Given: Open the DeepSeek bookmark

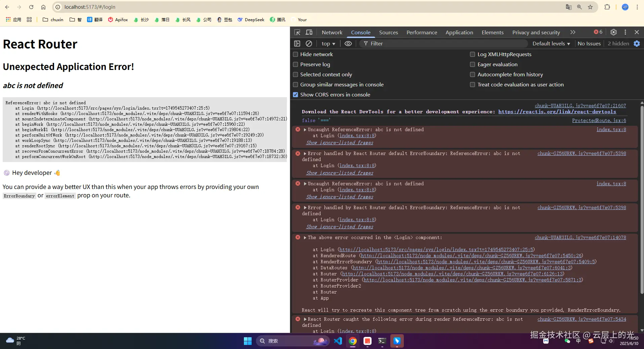Looking at the screenshot, I should click(251, 20).
